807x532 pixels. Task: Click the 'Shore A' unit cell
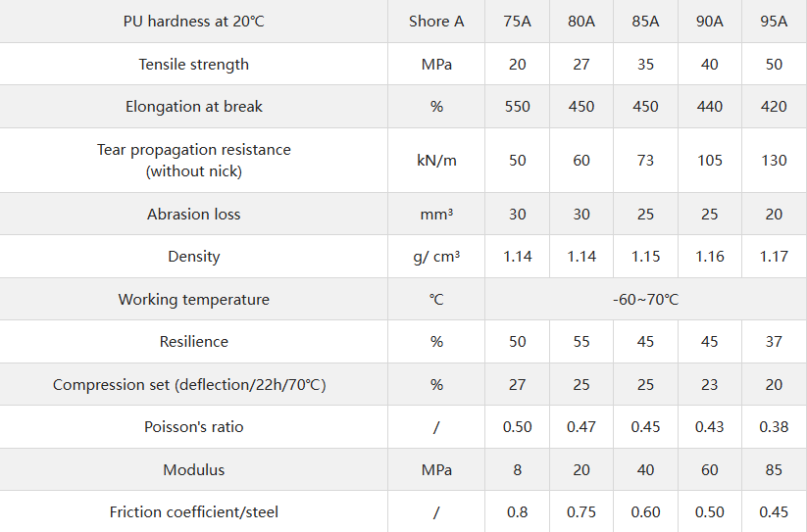click(x=436, y=22)
